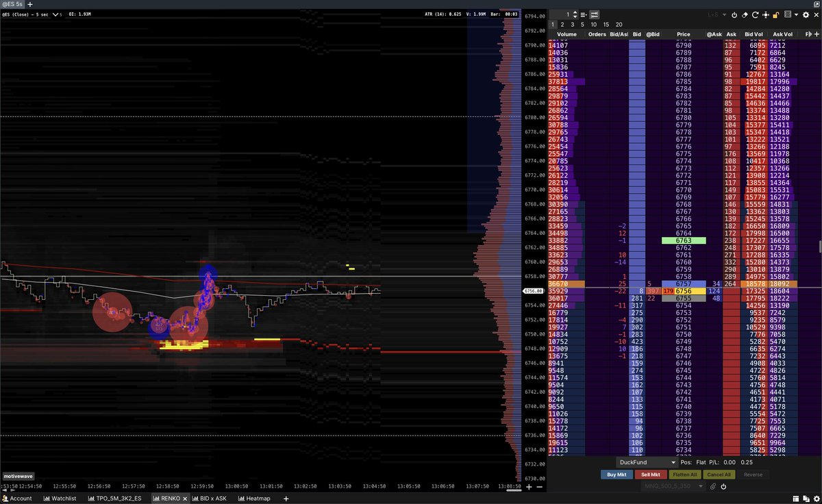
Task: Open the DuckFund account dropdown
Action: [647, 462]
